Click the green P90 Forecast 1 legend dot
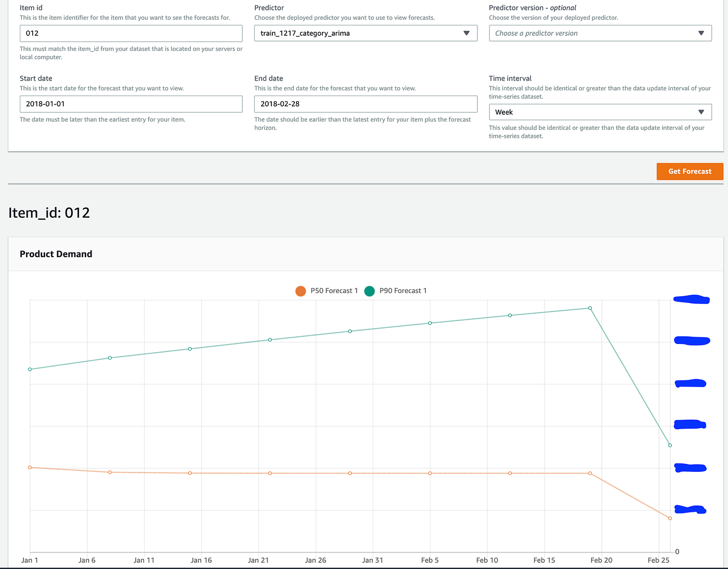The image size is (728, 569). (369, 291)
